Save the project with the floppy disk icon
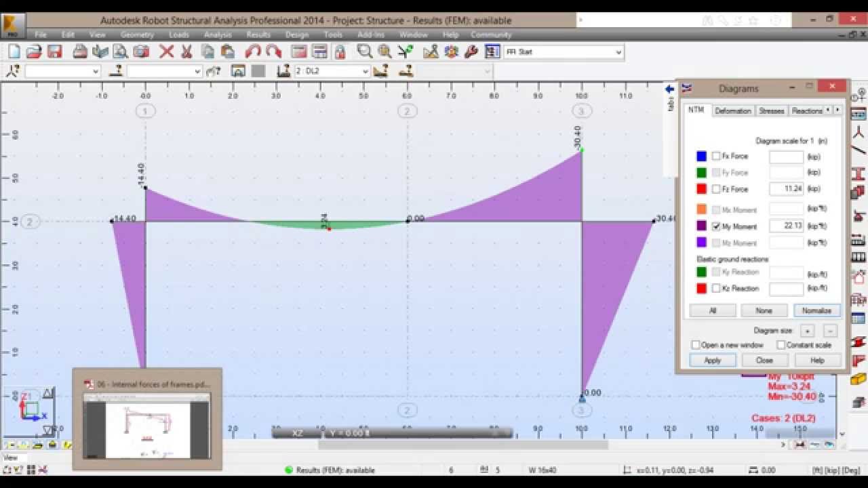The height and width of the screenshot is (488, 868). click(54, 52)
